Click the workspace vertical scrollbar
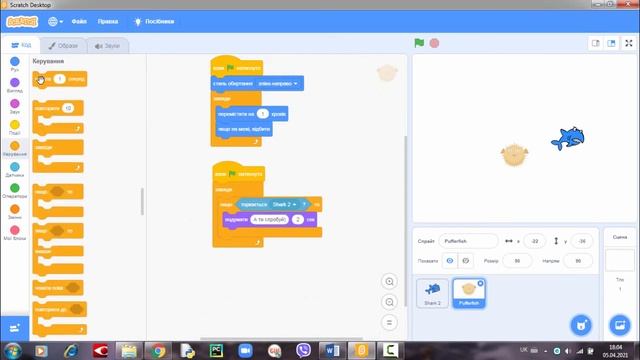This screenshot has height=360, width=640. [x=405, y=220]
